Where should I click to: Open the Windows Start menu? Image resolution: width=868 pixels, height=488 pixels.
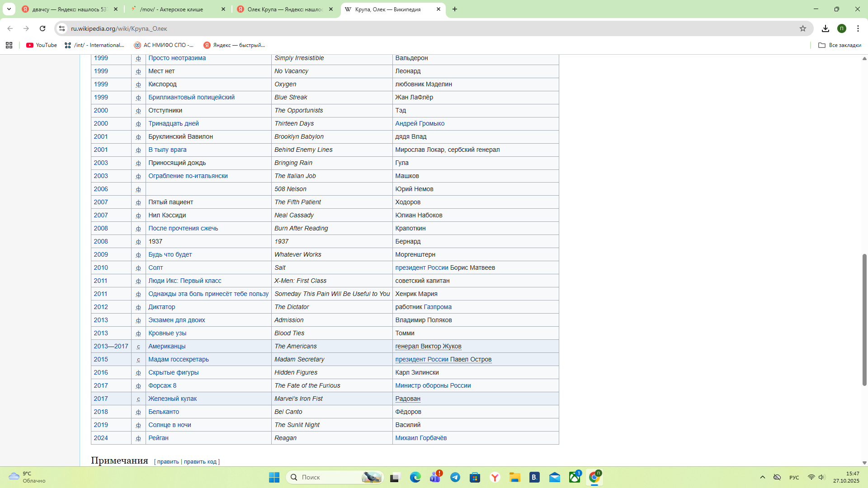274,477
